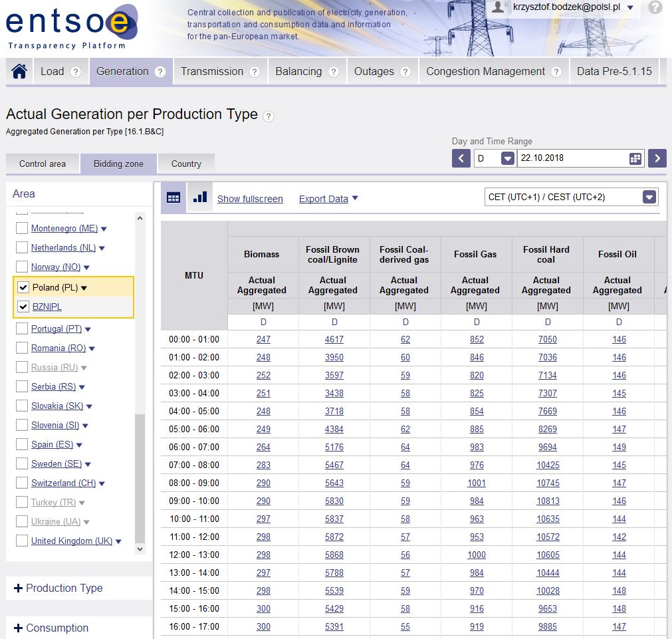Click the Fossil Gas column header
The image size is (672, 639).
pos(475,254)
